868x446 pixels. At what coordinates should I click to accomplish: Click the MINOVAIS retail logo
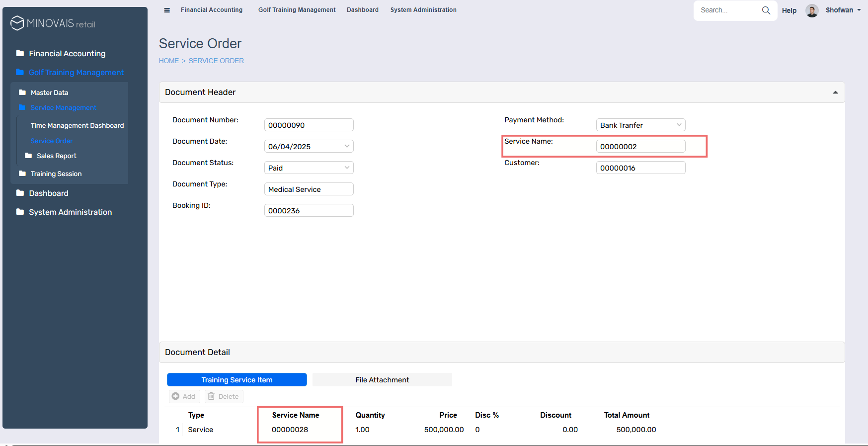tap(53, 23)
